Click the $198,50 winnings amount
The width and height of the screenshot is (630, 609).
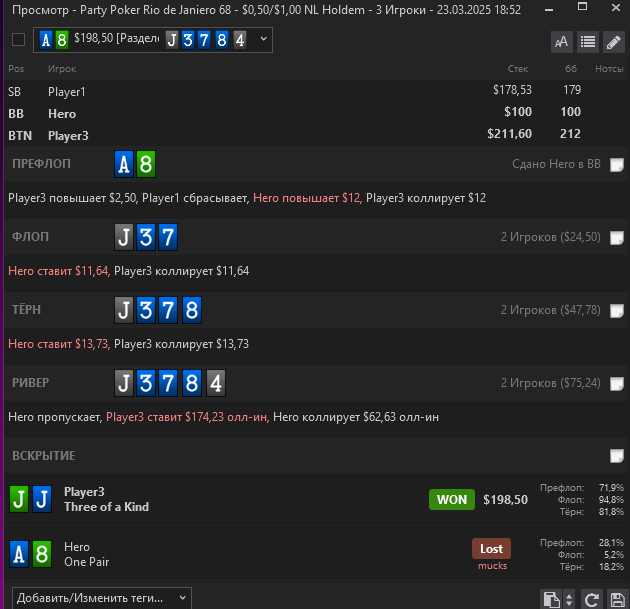tap(505, 499)
